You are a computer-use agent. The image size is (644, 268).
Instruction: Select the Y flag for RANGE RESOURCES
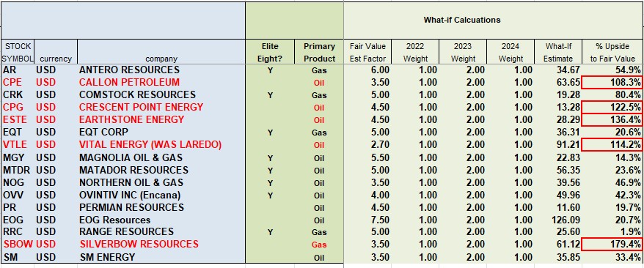coord(270,232)
